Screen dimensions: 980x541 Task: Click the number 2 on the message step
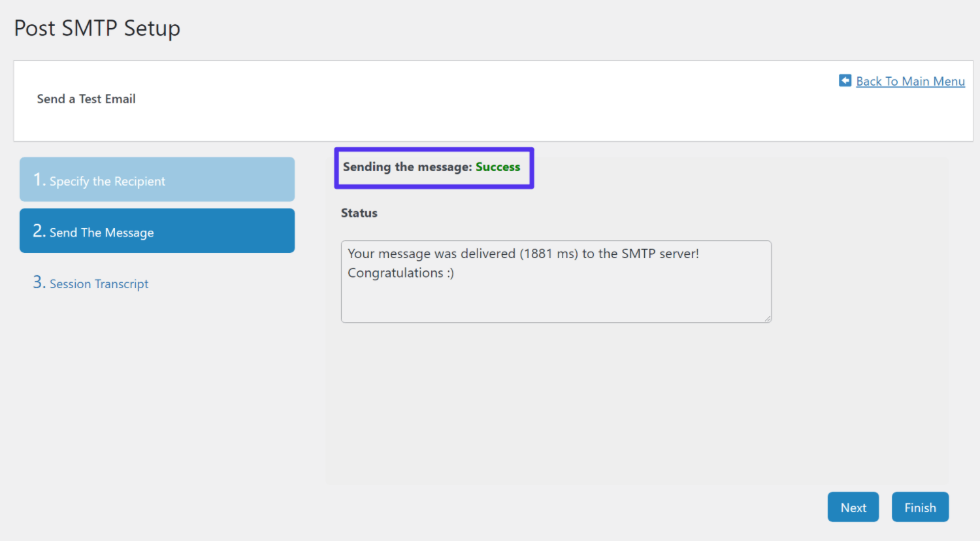pyautogui.click(x=37, y=230)
